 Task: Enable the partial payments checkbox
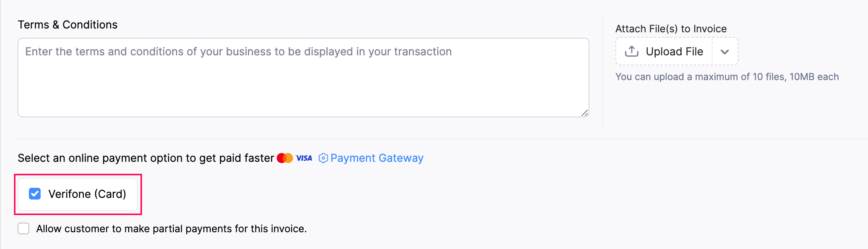point(23,228)
